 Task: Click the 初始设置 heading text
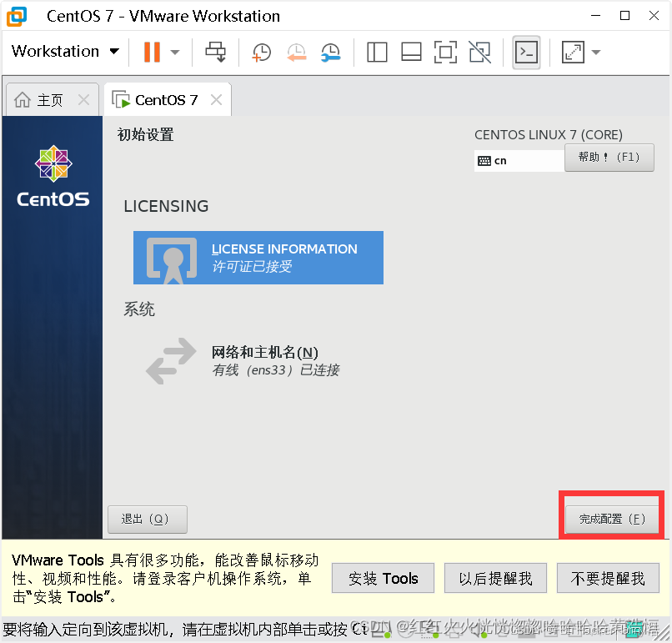(145, 134)
